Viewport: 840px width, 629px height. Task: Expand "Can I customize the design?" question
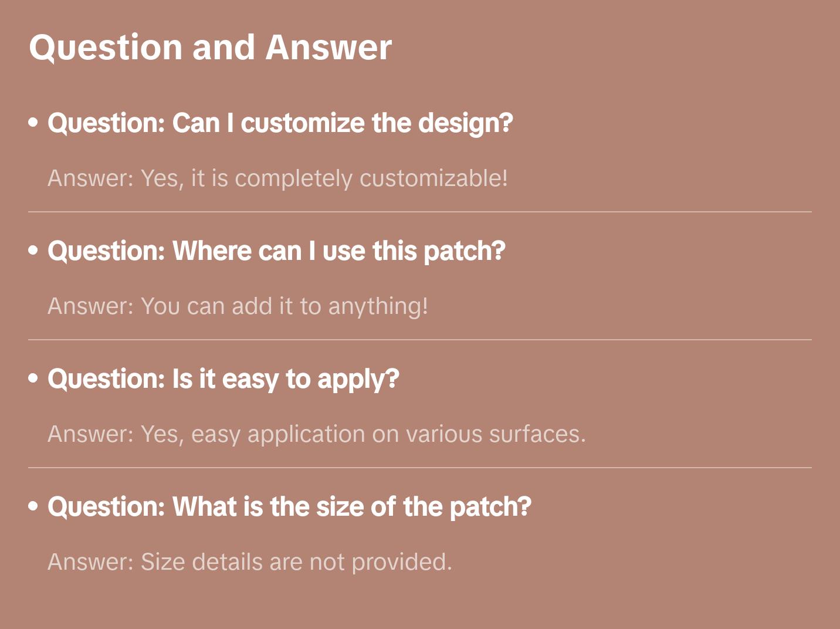point(280,123)
